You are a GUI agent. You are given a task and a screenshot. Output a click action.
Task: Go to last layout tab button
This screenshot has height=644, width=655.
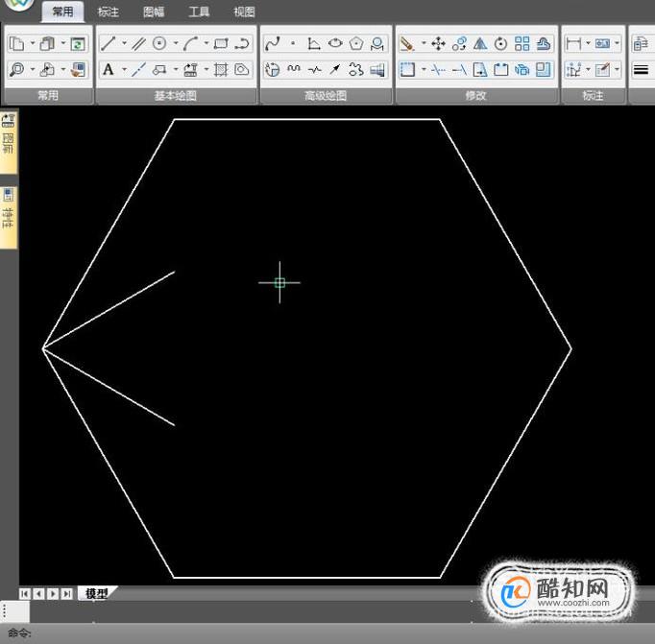[66, 593]
